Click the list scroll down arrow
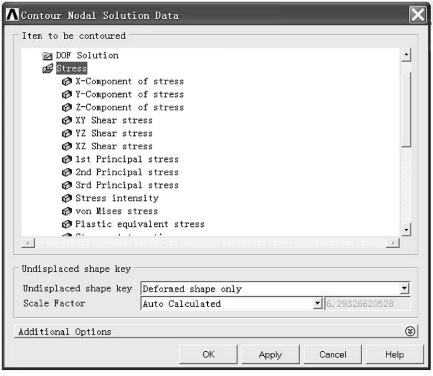This screenshot has width=433, height=376. pyautogui.click(x=406, y=229)
